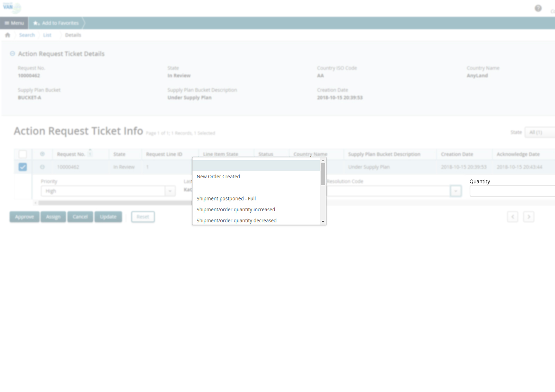Image resolution: width=555 pixels, height=392 pixels.
Task: Click the dropdown list scrollbar down arrow
Action: click(323, 221)
